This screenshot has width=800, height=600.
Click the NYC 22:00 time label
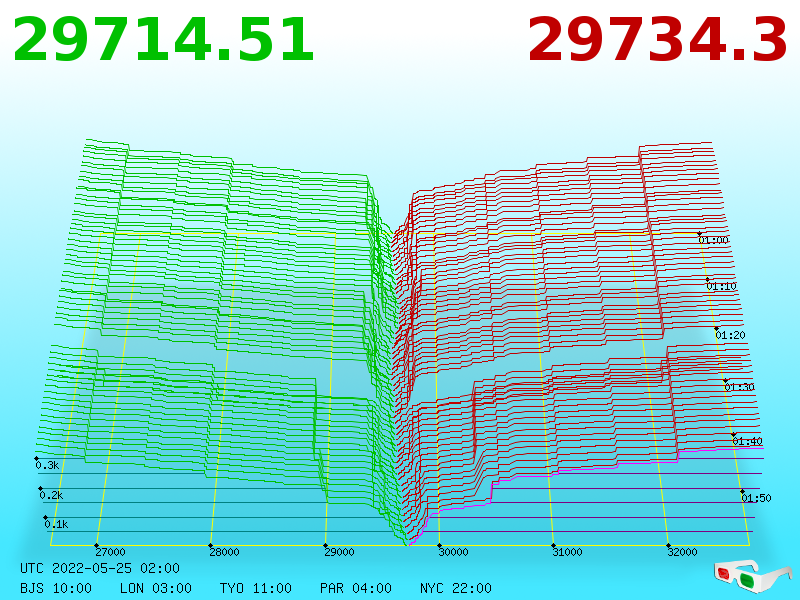tap(456, 588)
